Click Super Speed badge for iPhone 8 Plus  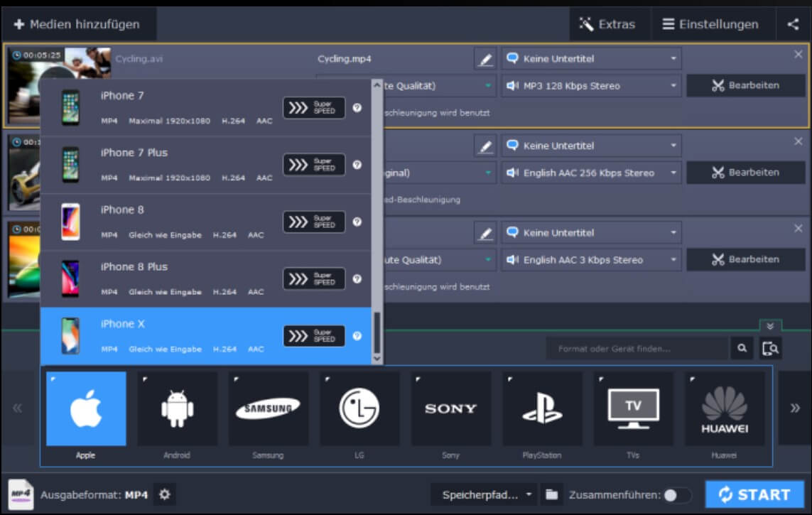point(314,279)
